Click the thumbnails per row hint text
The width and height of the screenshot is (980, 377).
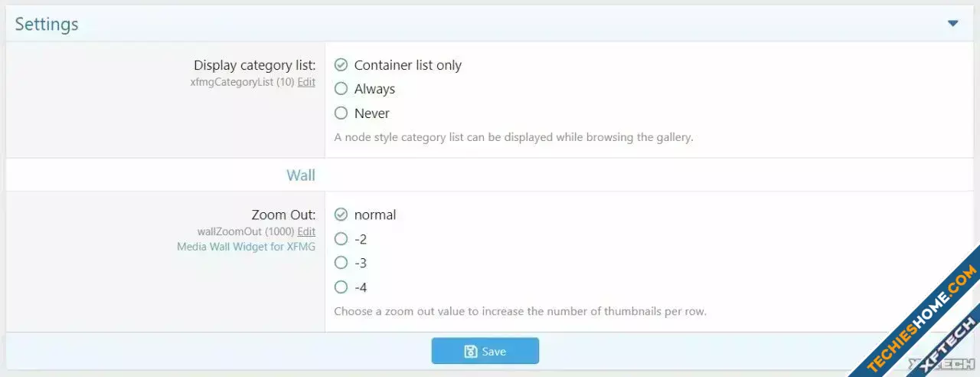point(520,312)
